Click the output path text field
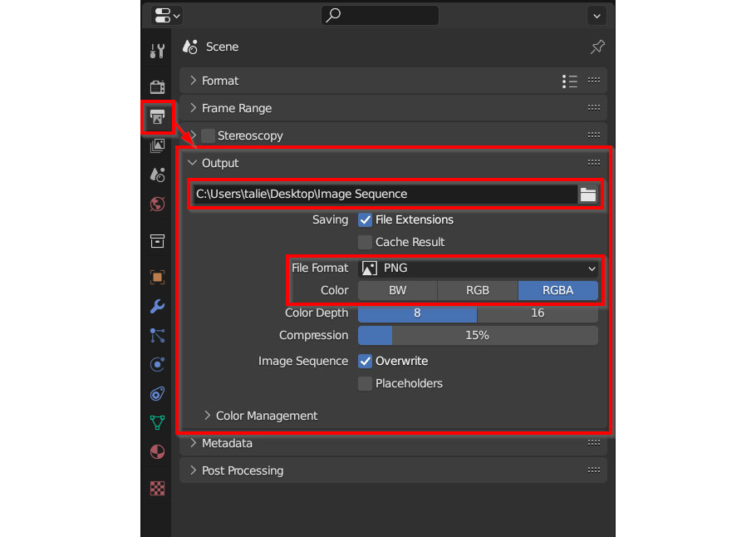Viewport: 756px width, 537px height. click(382, 195)
